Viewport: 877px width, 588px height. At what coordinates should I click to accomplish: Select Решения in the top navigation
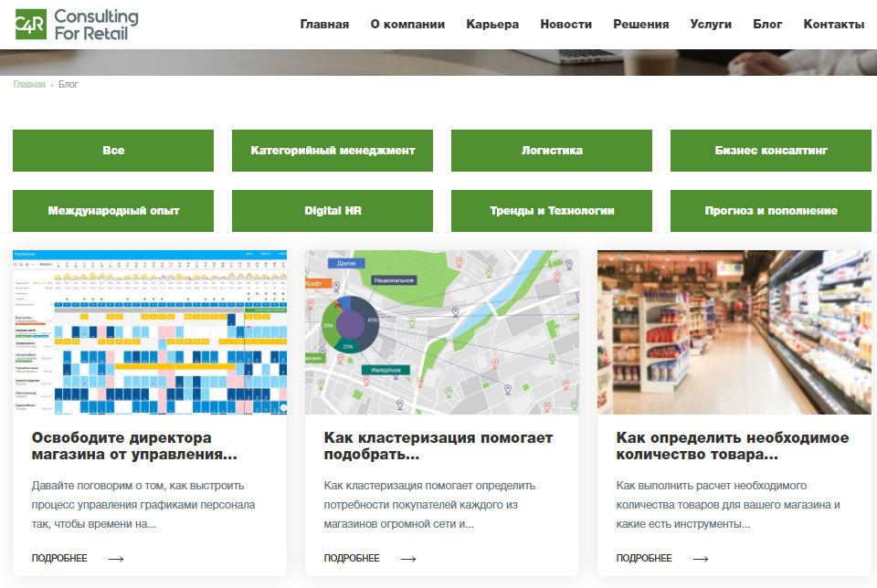click(640, 25)
